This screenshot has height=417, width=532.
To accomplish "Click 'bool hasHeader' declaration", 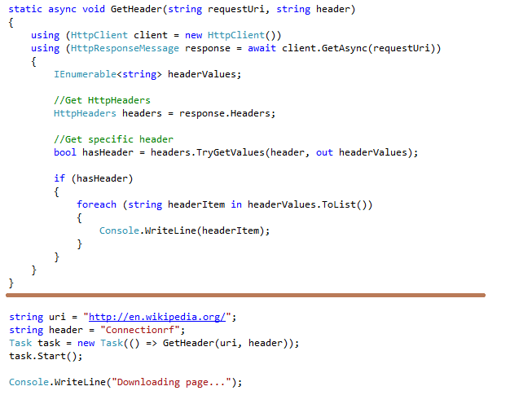I will point(94,152).
